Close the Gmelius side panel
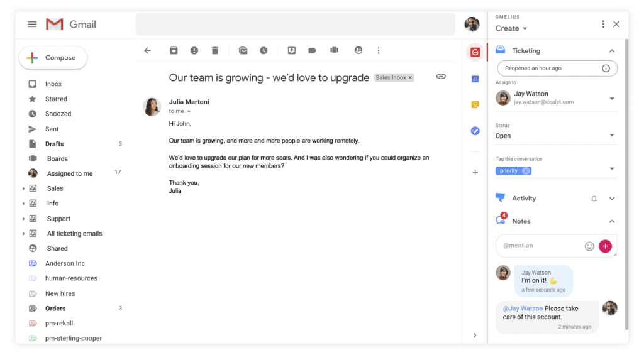This screenshot has width=644, height=355. tap(616, 25)
